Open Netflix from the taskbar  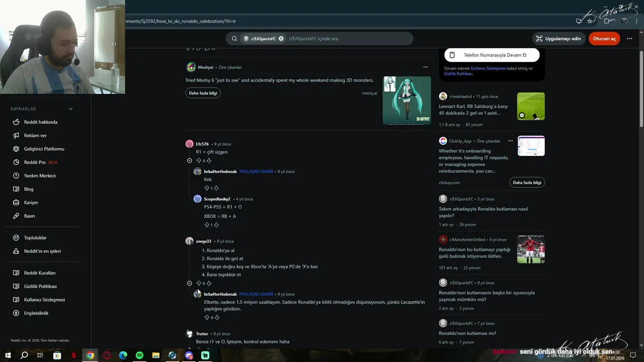point(74,355)
